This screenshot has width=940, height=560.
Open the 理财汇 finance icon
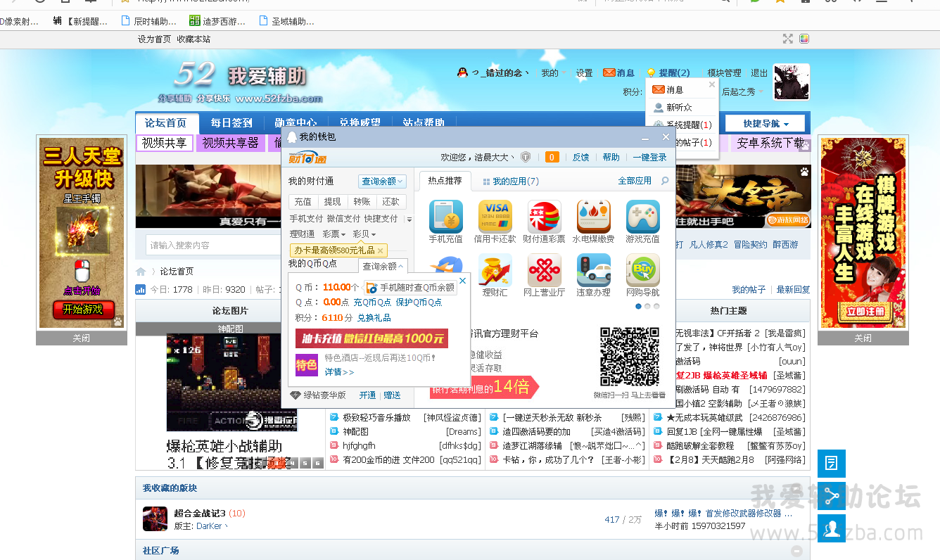(x=495, y=270)
